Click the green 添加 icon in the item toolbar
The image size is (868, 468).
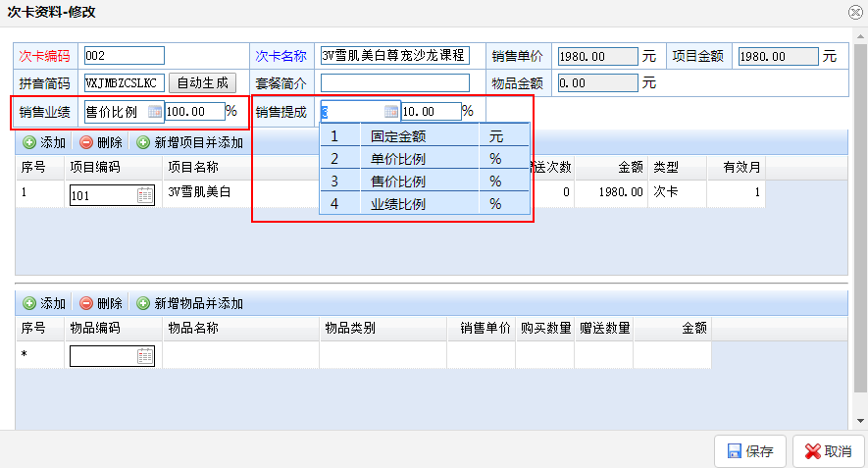[29, 303]
